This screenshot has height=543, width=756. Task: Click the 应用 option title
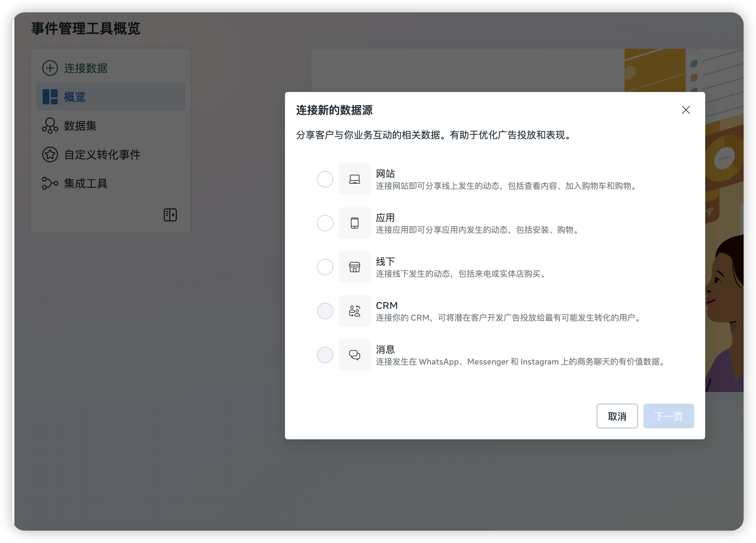pos(385,218)
